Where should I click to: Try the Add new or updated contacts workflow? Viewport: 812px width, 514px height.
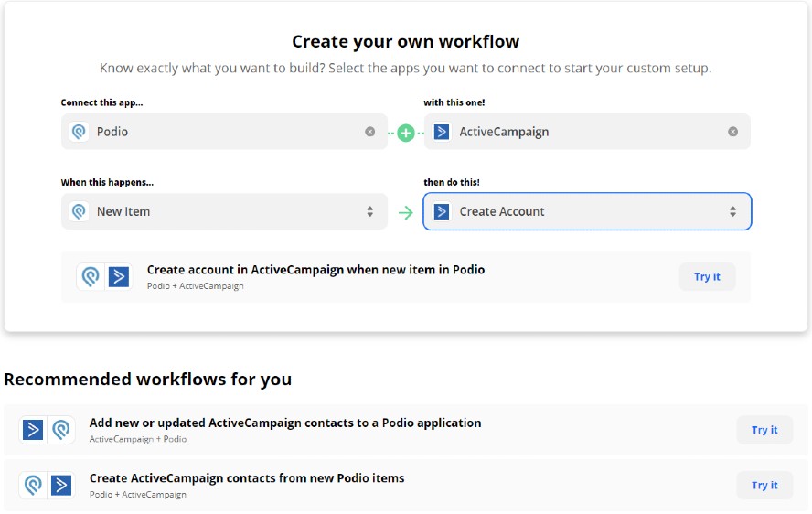pos(764,430)
